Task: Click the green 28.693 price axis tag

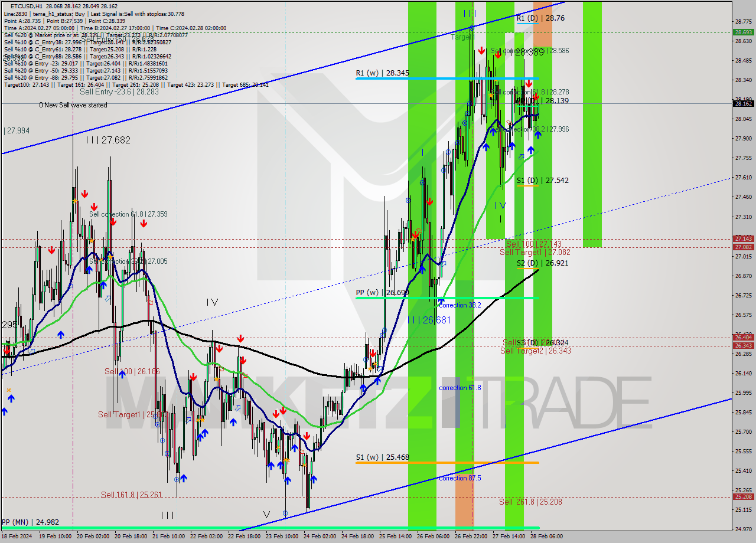Action: pos(743,32)
